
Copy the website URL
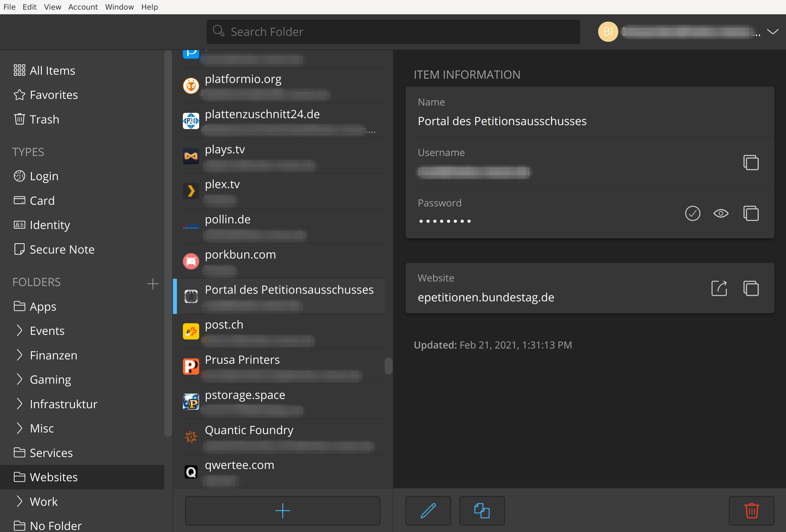coord(751,288)
